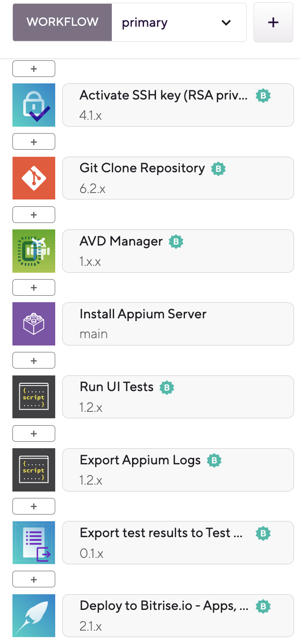Screen dimensions: 300x644
Task: Insert step between Run UI Tests and Export Appium Logs
Action: coord(34,433)
